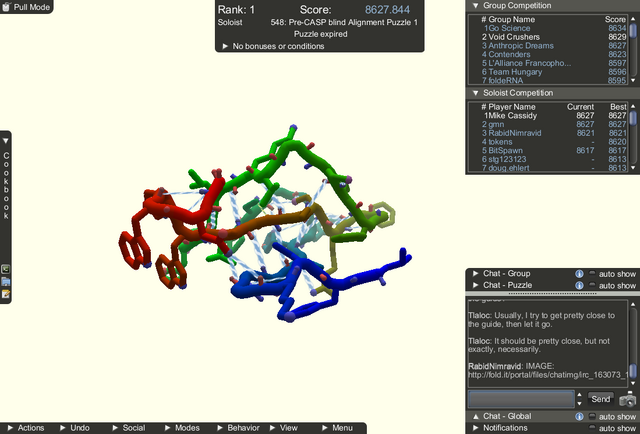Focus the chat message input field
The height and width of the screenshot is (434, 640).
(x=521, y=399)
